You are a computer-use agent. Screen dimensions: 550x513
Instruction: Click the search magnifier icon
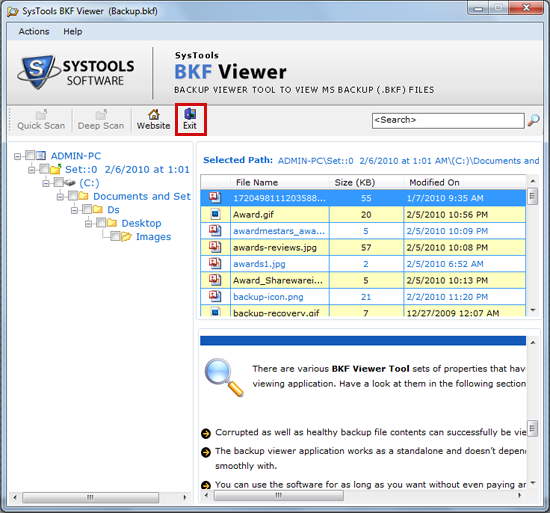click(x=534, y=120)
